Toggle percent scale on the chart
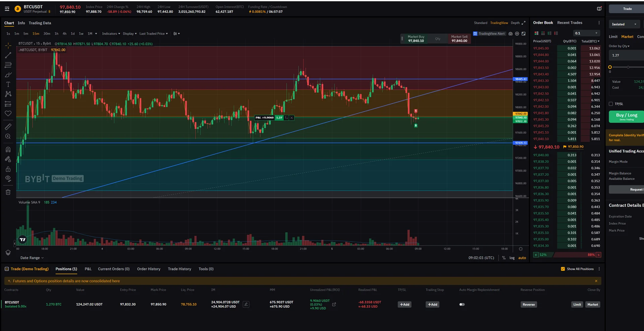 [x=504, y=258]
